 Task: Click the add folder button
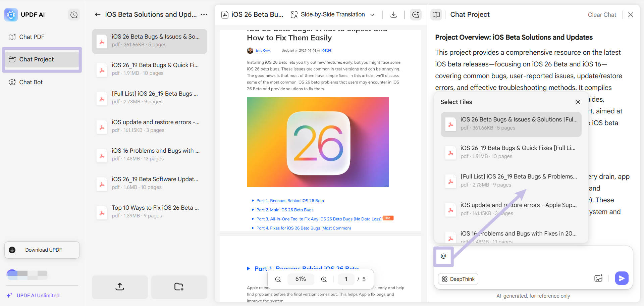point(179,287)
